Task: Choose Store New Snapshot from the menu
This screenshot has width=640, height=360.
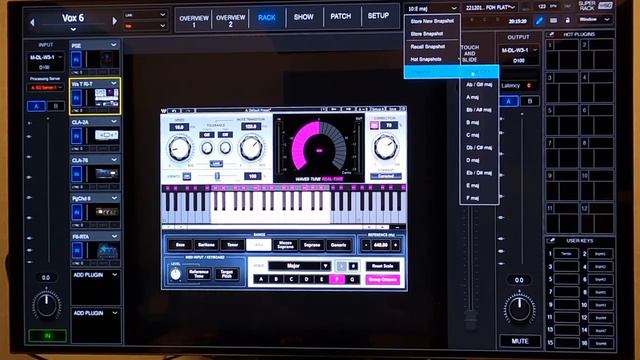Action: [x=432, y=21]
